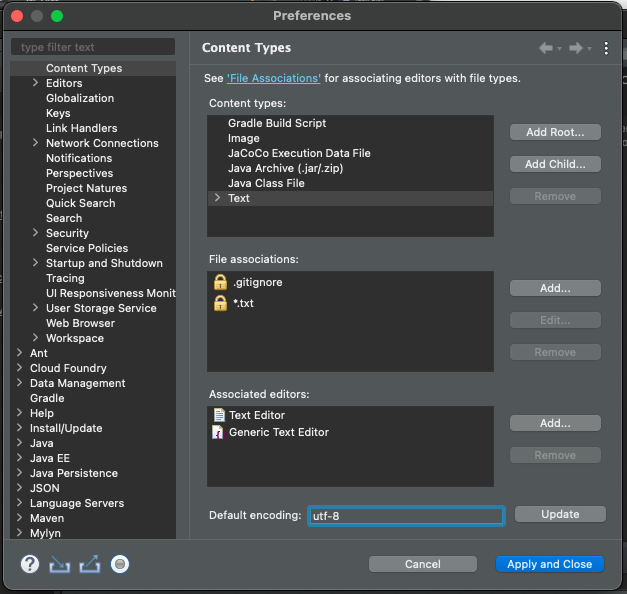Click the Text Editor document icon

(x=219, y=415)
